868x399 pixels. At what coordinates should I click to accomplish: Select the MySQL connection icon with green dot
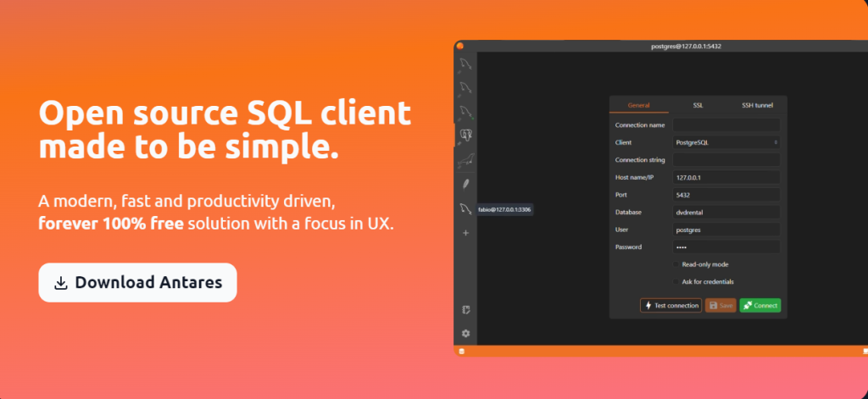point(465,111)
